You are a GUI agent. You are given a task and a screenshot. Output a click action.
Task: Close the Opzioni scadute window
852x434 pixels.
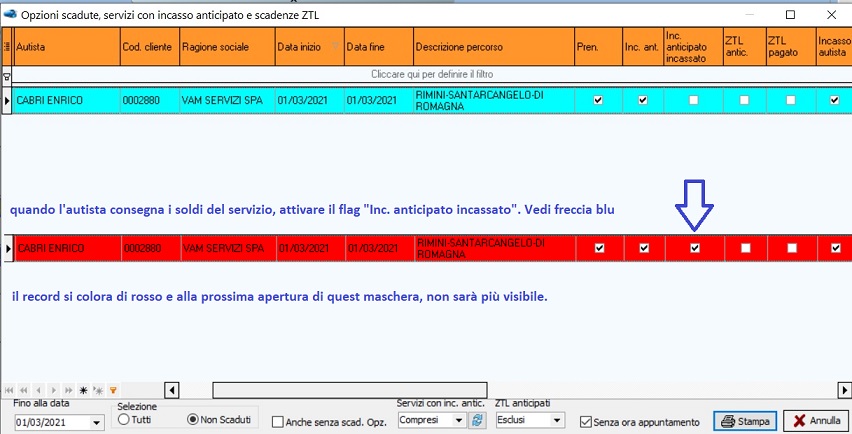pyautogui.click(x=831, y=15)
